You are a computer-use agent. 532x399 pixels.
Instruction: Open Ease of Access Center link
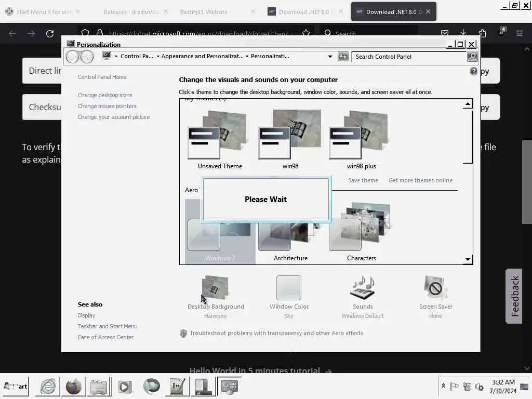(105, 337)
